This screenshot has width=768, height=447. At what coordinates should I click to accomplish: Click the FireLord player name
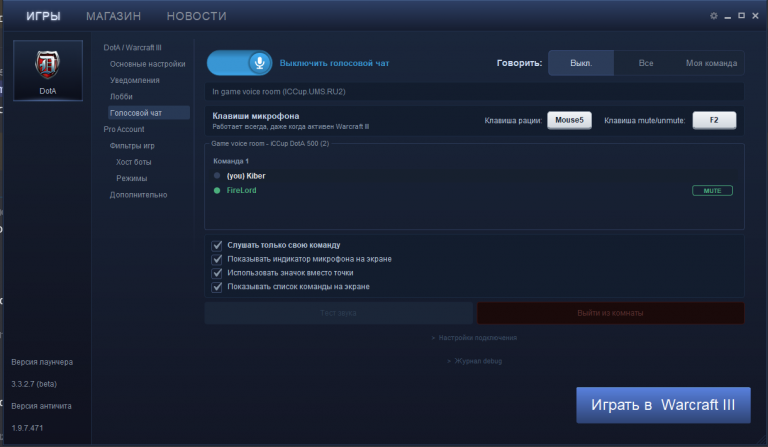(x=241, y=190)
